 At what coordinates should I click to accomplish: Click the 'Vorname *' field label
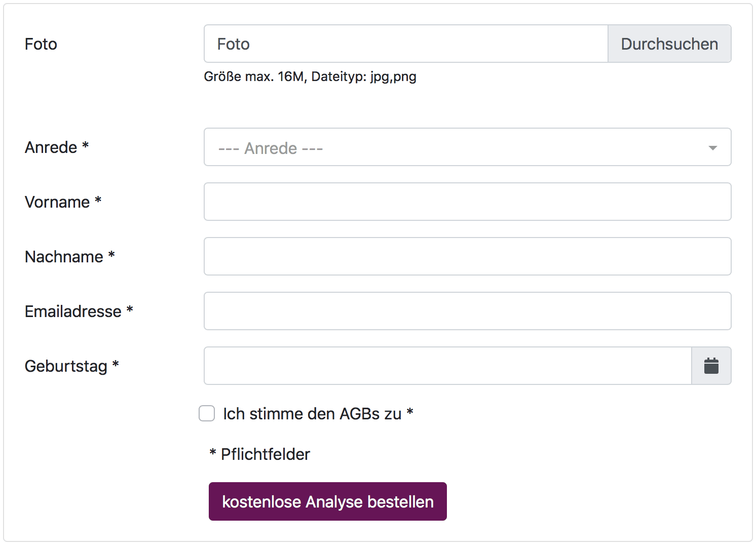(x=63, y=202)
